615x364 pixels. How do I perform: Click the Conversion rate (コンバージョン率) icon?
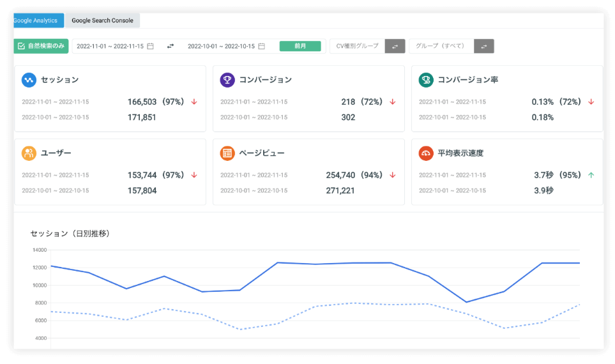click(x=426, y=80)
